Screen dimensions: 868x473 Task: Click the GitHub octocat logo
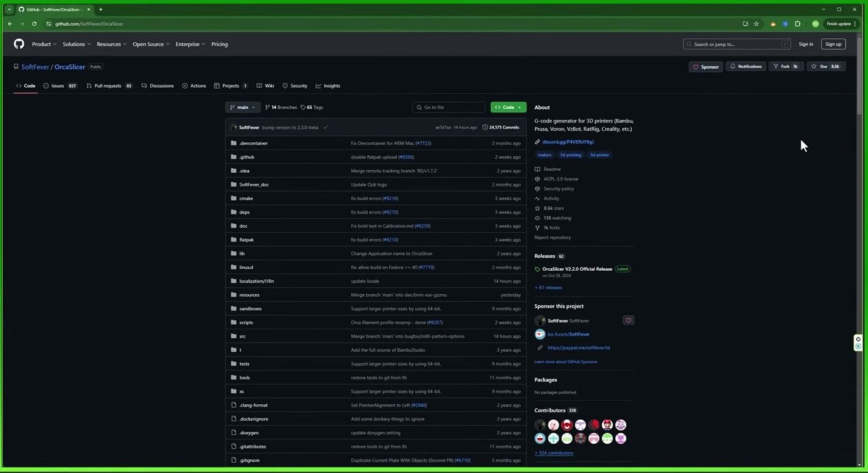point(19,44)
